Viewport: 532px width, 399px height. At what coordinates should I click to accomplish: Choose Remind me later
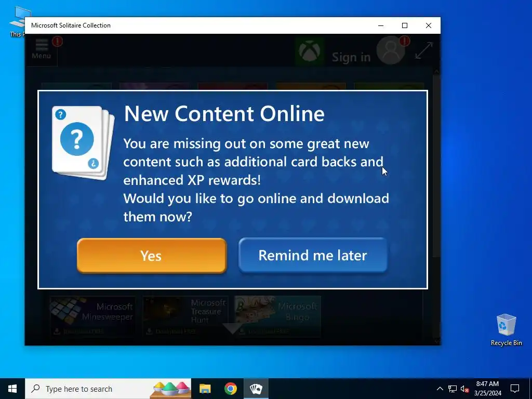click(x=313, y=255)
